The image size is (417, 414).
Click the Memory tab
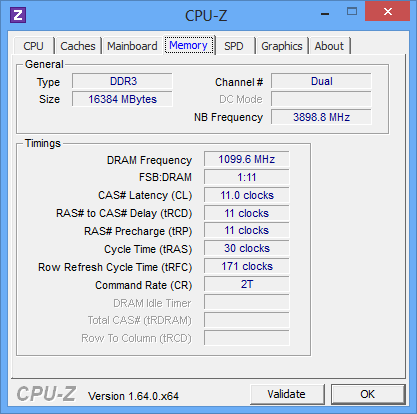(189, 45)
